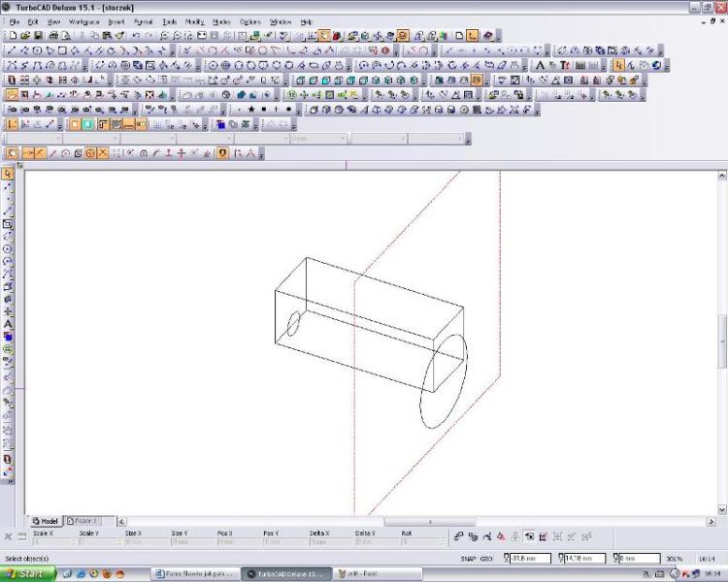The width and height of the screenshot is (728, 582).
Task: Toggle the GEO indicator in status bar
Action: 486,560
